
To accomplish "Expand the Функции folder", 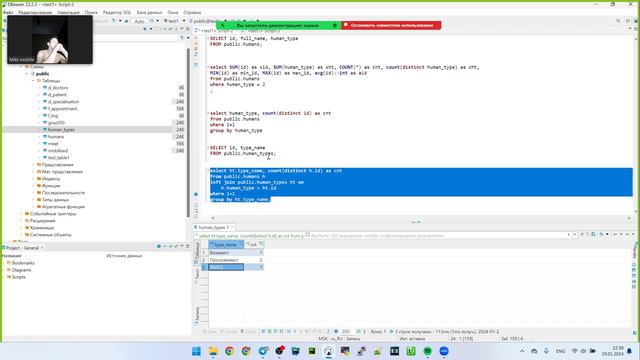I will (33, 186).
